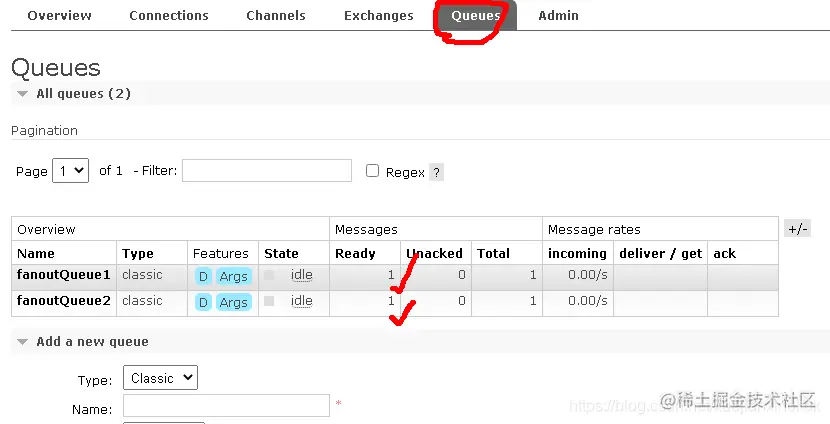Open the Admin tab

558,15
